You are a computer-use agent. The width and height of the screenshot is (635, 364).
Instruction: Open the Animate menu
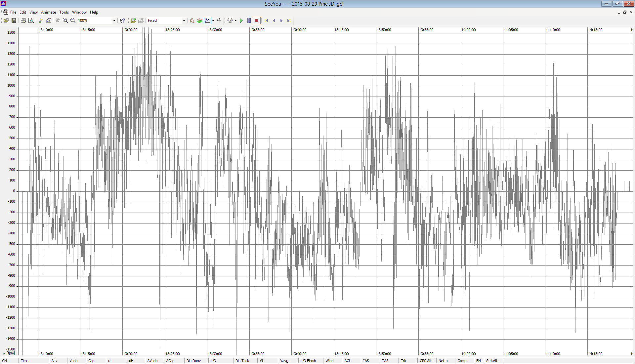pos(48,12)
